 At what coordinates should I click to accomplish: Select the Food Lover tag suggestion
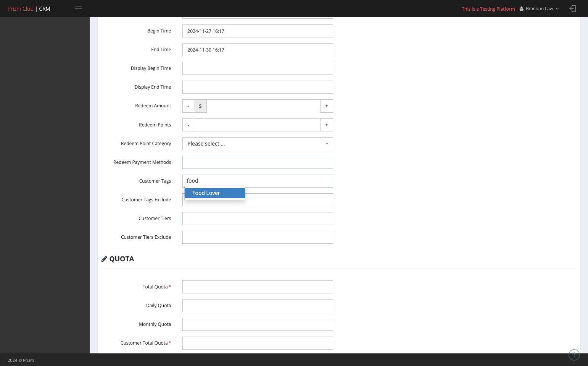(x=214, y=193)
